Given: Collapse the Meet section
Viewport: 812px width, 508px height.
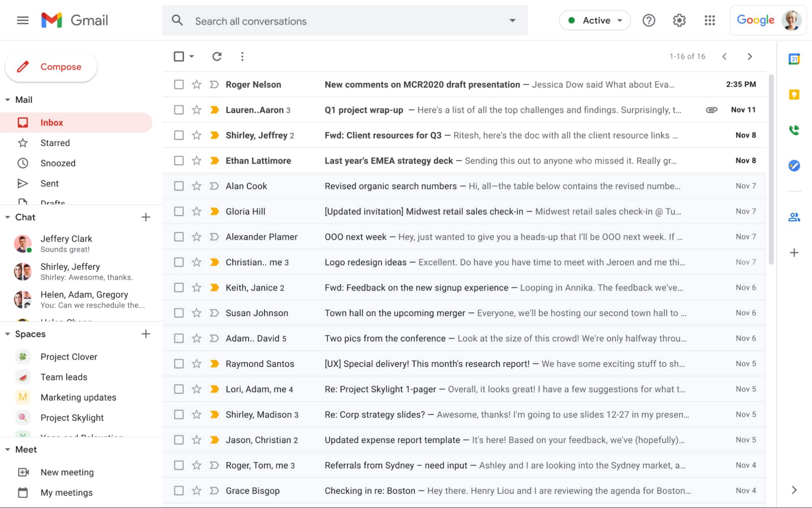Looking at the screenshot, I should (x=7, y=450).
